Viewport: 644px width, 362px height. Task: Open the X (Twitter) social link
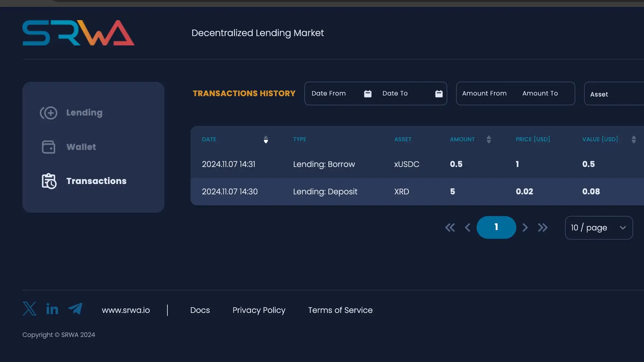tap(30, 309)
